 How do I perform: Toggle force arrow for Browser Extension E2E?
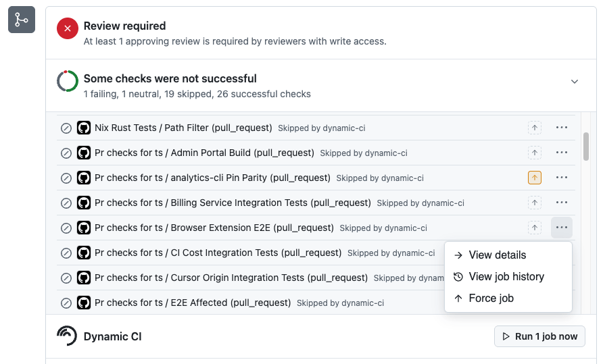535,228
